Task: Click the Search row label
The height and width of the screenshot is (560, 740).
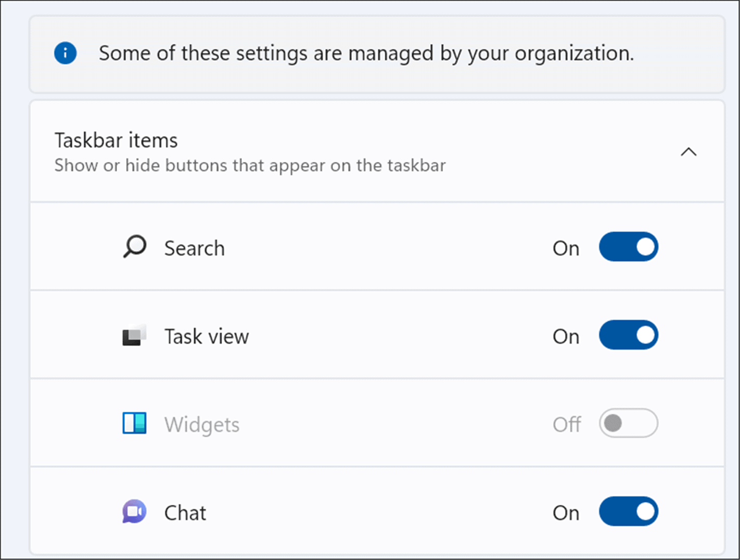Action: [x=194, y=248]
